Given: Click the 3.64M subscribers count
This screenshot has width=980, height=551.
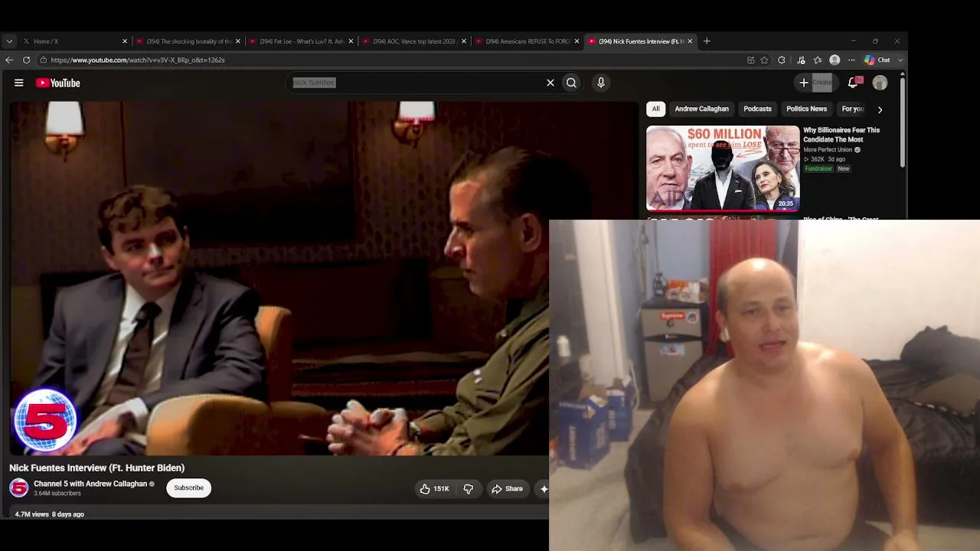Looking at the screenshot, I should [57, 494].
